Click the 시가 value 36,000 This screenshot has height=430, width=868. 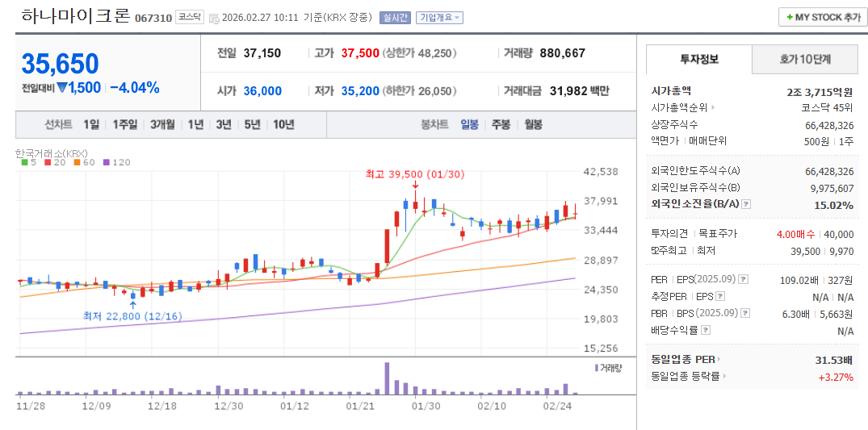tap(262, 90)
